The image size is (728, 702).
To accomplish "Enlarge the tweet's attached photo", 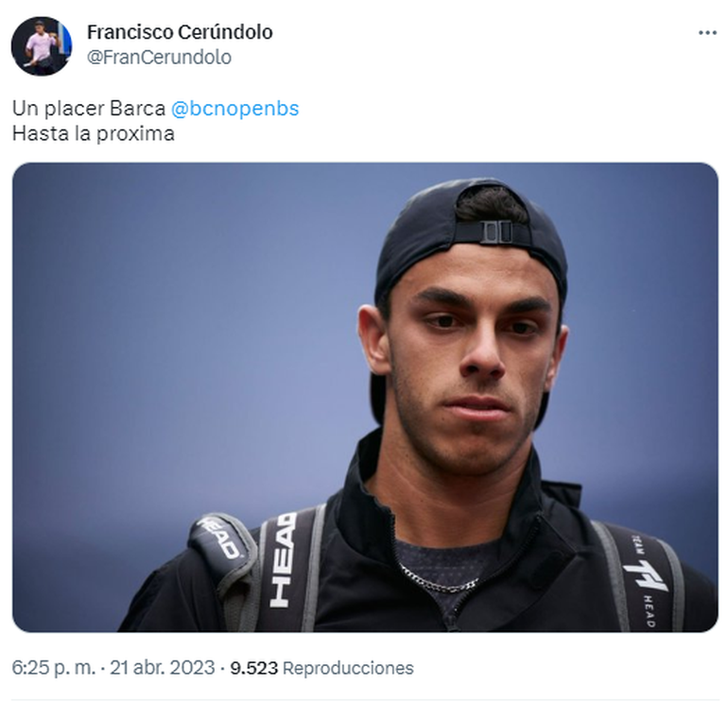I will coord(365,397).
